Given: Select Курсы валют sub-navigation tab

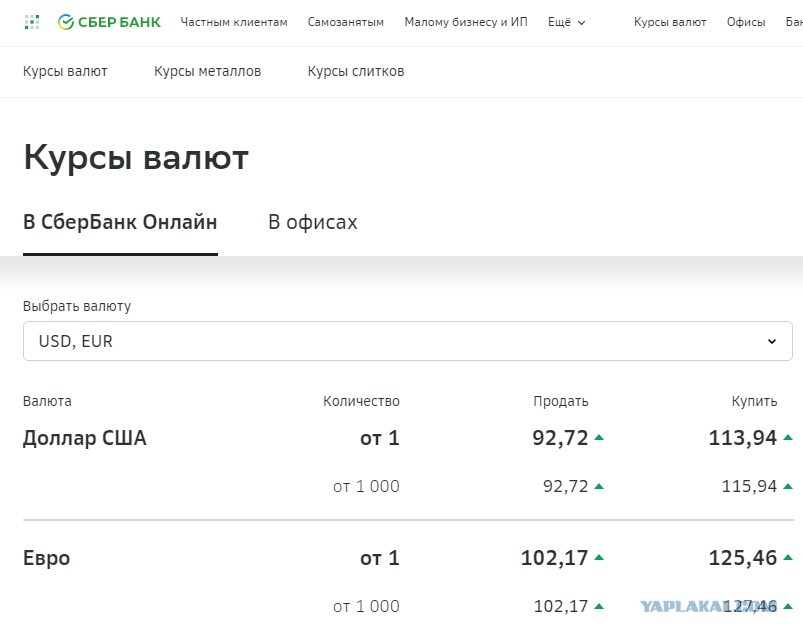Looking at the screenshot, I should [x=65, y=71].
